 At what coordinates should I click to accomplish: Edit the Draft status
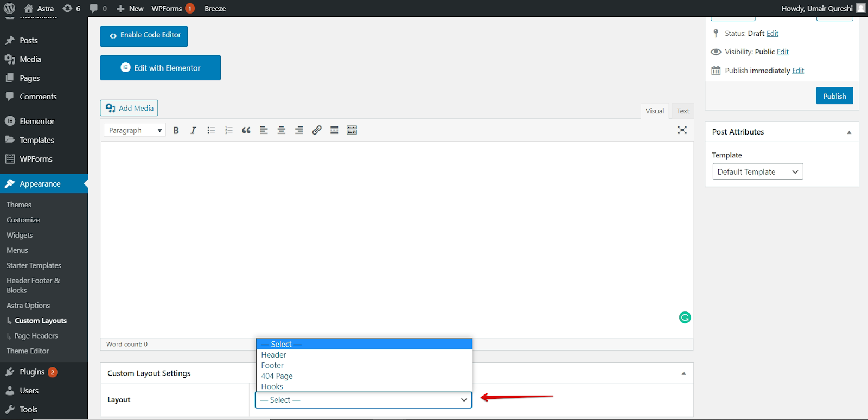773,34
